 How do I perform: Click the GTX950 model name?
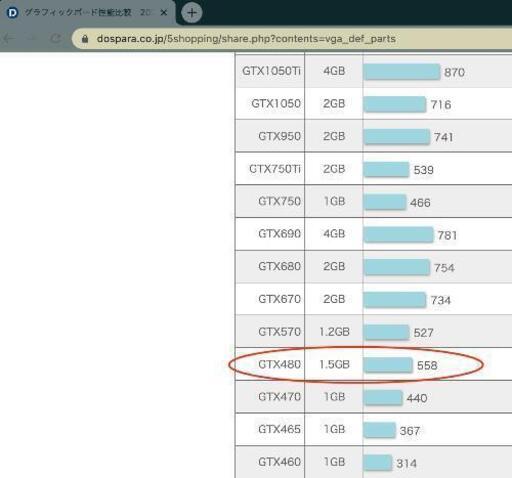tap(279, 136)
